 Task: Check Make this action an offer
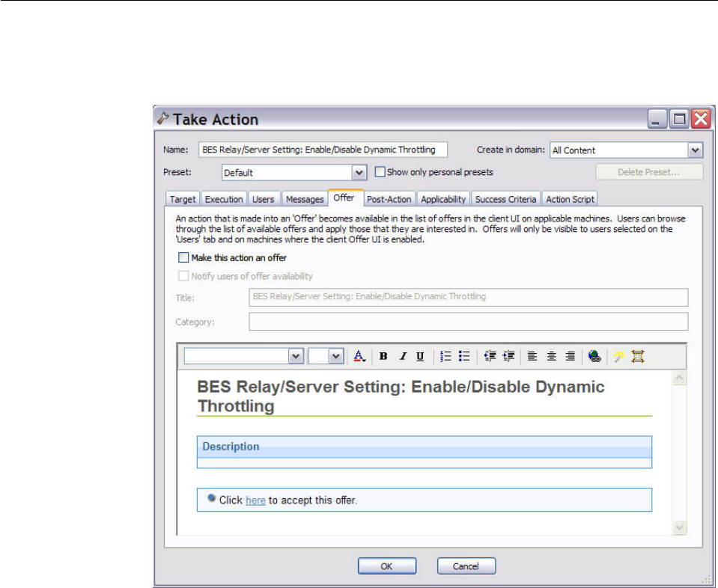pyautogui.click(x=183, y=257)
